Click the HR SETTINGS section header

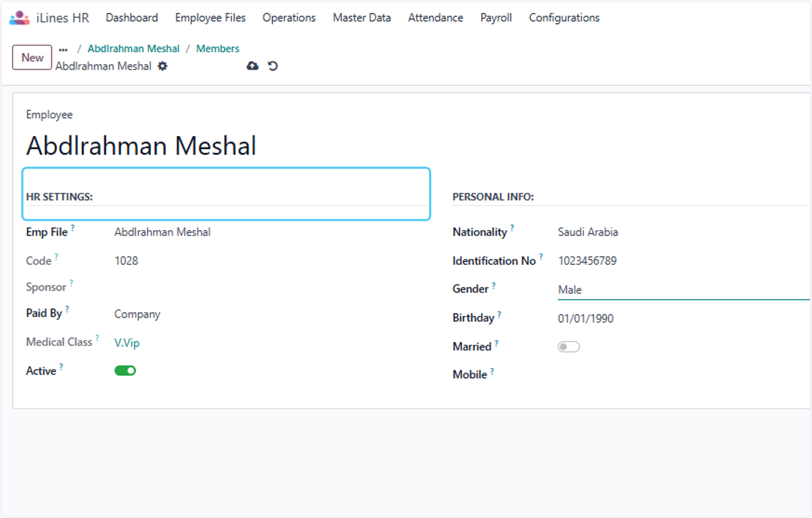[60, 197]
